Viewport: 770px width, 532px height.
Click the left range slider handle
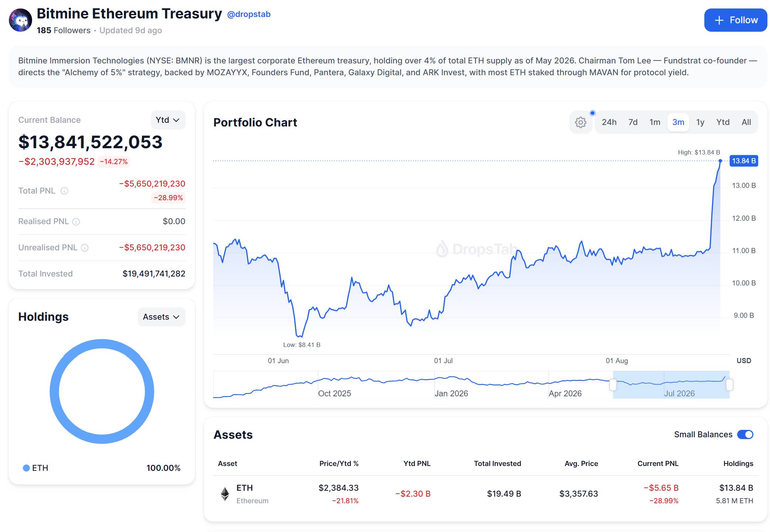613,385
